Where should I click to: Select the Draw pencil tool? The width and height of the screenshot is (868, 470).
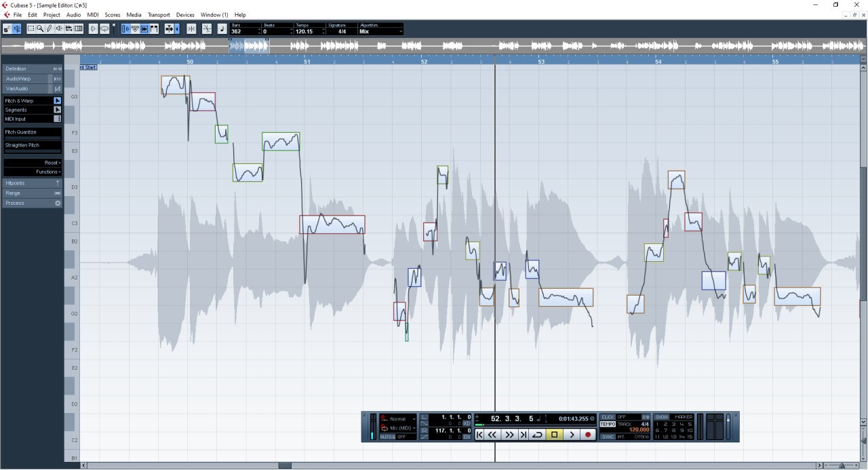click(50, 29)
